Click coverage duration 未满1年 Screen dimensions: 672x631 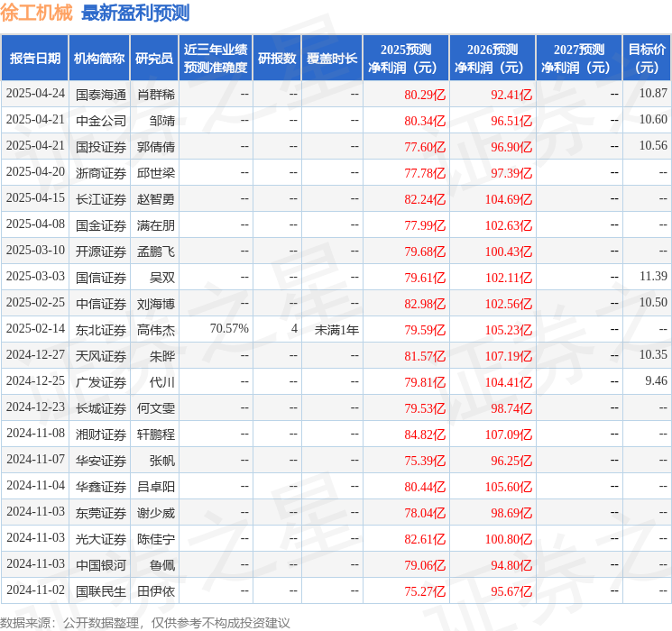336,330
